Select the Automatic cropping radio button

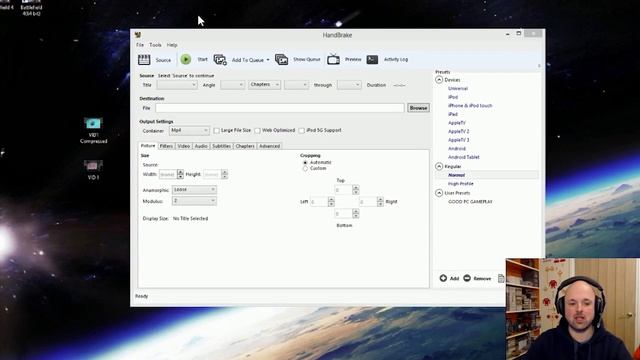click(305, 162)
